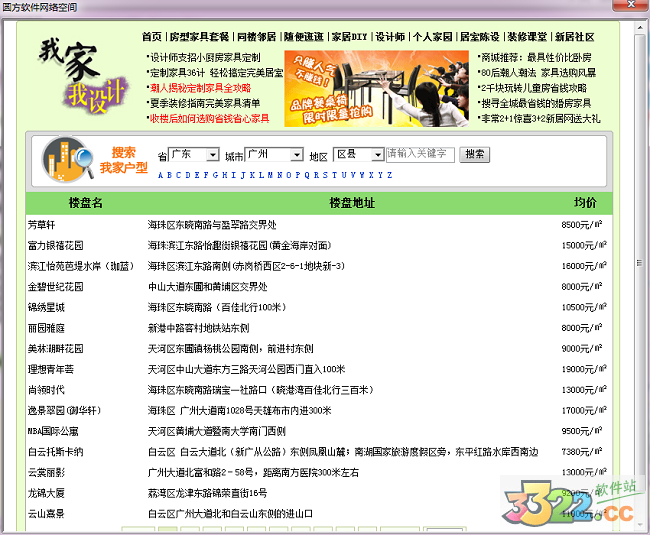The image size is (650, 535).
Task: Open 富力银禧花园 property listing
Action: click(55, 245)
